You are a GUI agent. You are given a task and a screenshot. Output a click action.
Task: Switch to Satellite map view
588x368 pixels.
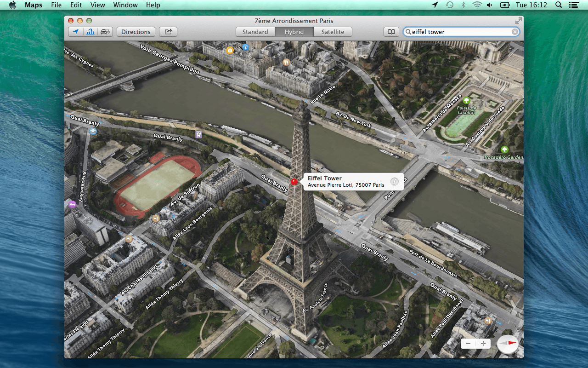click(x=333, y=32)
